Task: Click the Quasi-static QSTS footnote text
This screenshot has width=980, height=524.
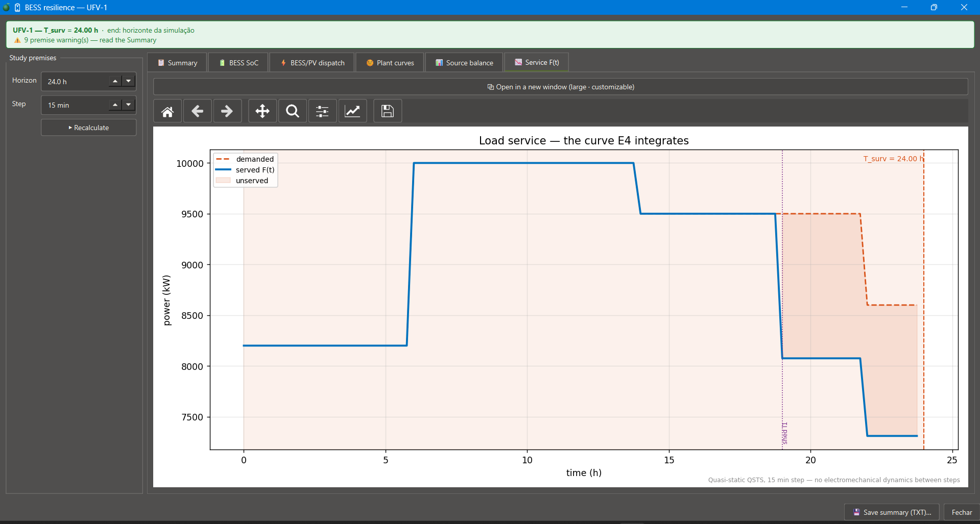Action: 834,480
